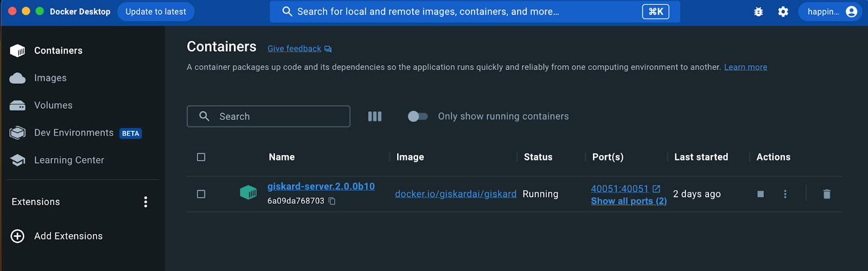Image resolution: width=868 pixels, height=271 pixels.
Task: Open the settings gear icon
Action: click(783, 11)
